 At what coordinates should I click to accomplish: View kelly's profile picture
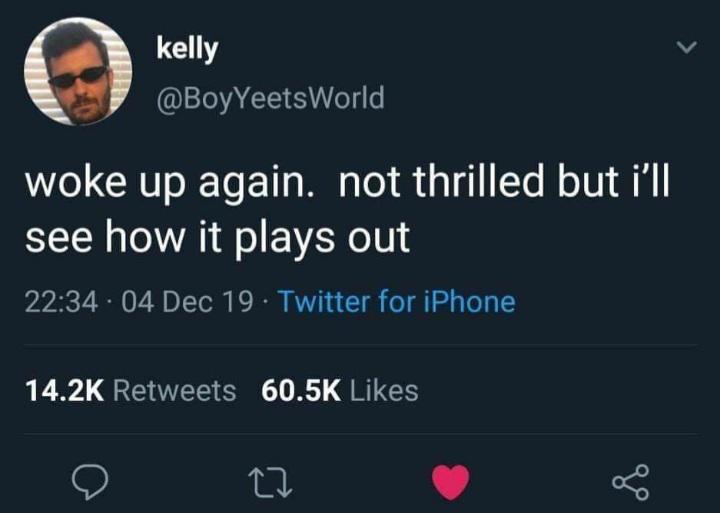coord(78,71)
